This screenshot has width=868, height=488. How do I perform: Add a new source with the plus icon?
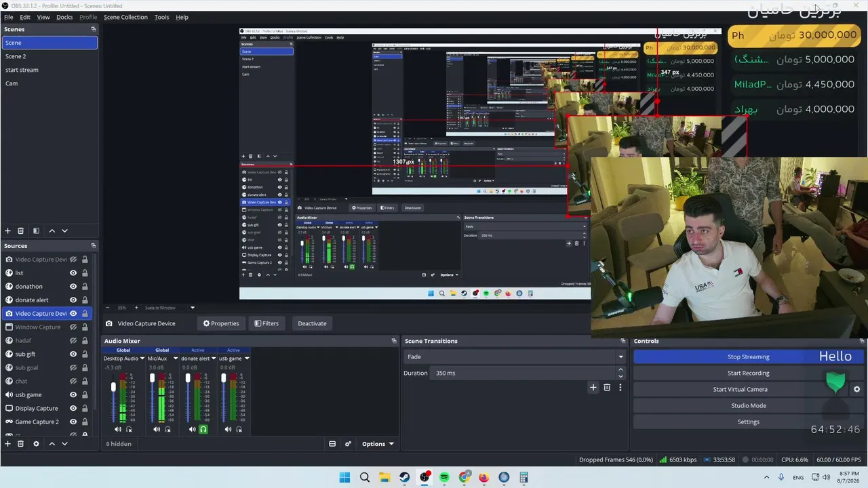pos(7,444)
